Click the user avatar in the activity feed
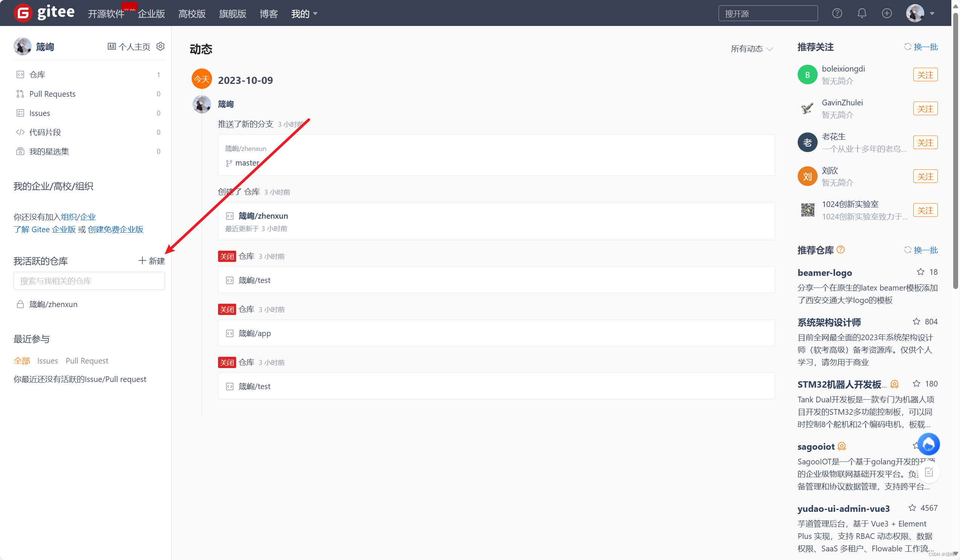This screenshot has height=560, width=960. click(201, 104)
